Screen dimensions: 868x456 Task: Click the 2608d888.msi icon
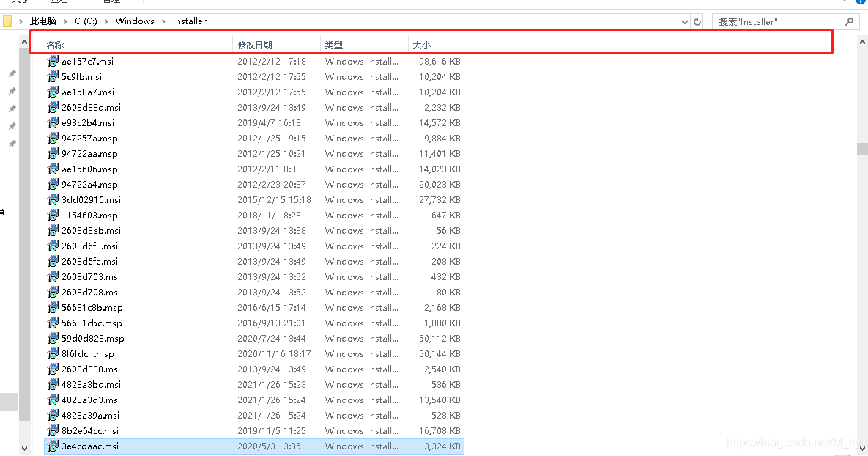[x=53, y=369]
